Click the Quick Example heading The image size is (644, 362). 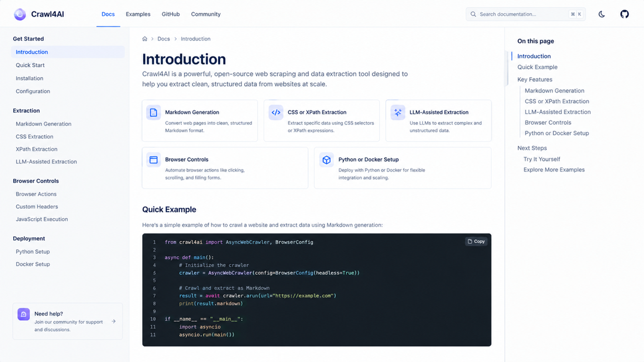pyautogui.click(x=169, y=209)
